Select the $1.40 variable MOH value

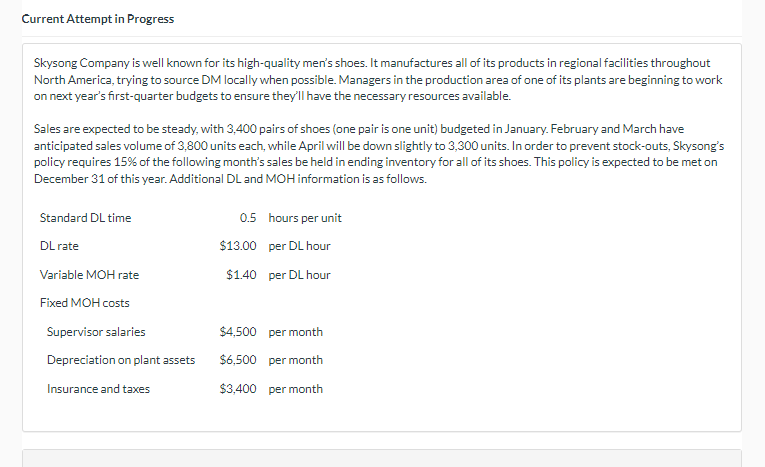pyautogui.click(x=241, y=275)
